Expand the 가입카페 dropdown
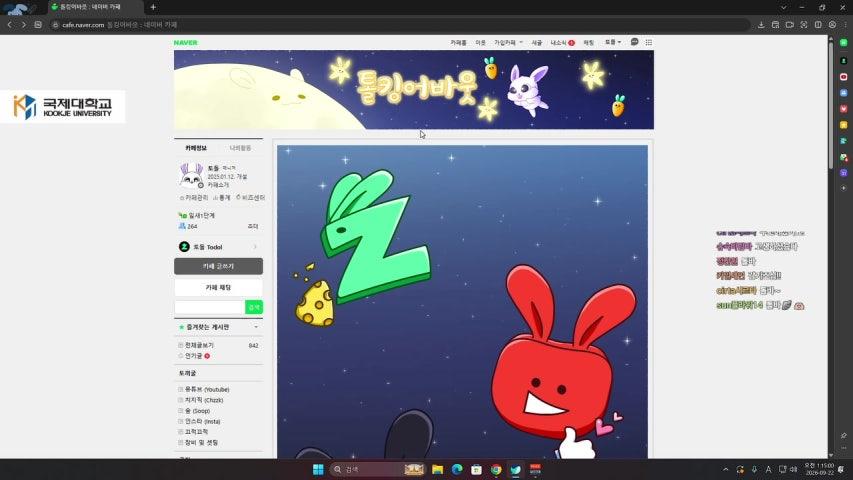The width and height of the screenshot is (853, 480). pyautogui.click(x=508, y=42)
